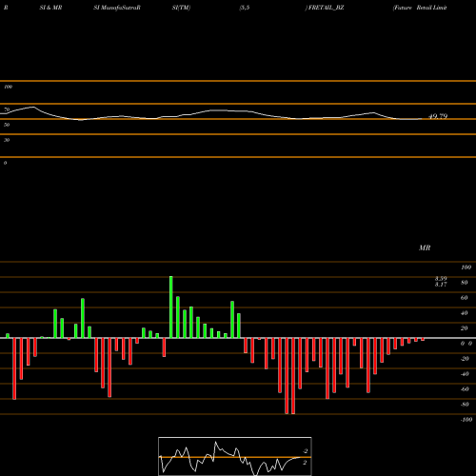Viewport: 476px width, 476px height.
Task: Click the -80 label on MR axis
Action: 465,405
